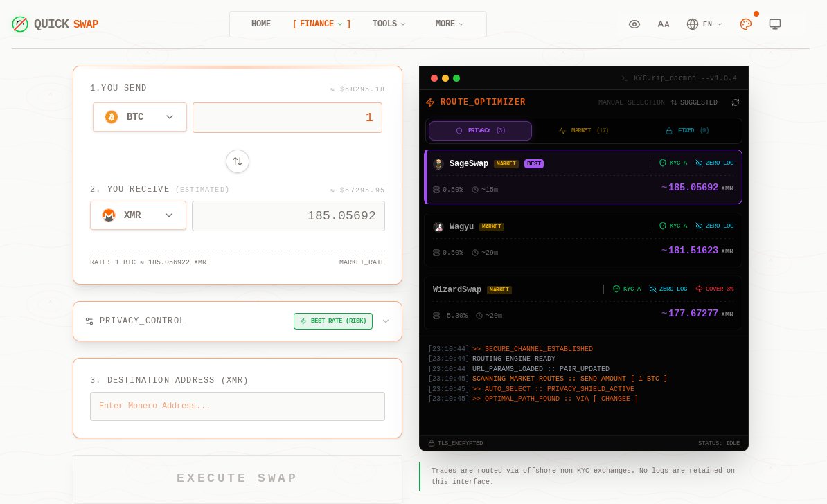Open the EN language selector
The width and height of the screenshot is (827, 504).
[704, 24]
